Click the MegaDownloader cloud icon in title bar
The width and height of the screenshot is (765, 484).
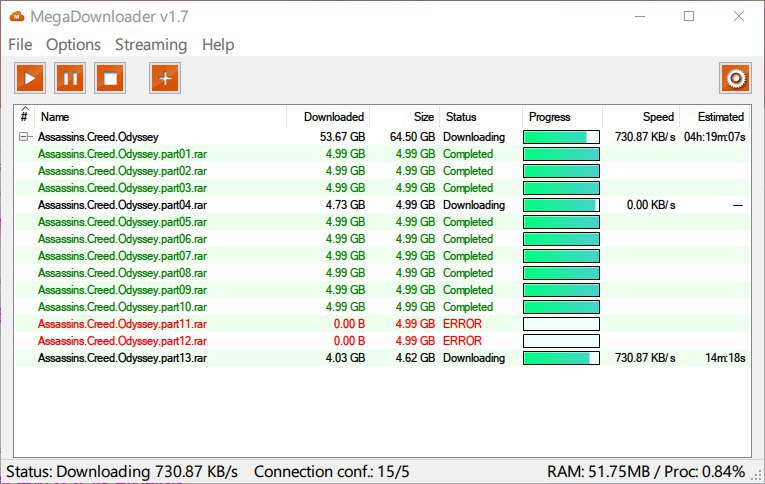click(17, 16)
